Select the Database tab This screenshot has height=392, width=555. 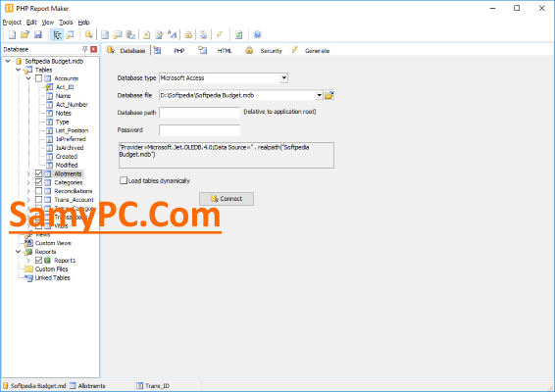point(126,51)
